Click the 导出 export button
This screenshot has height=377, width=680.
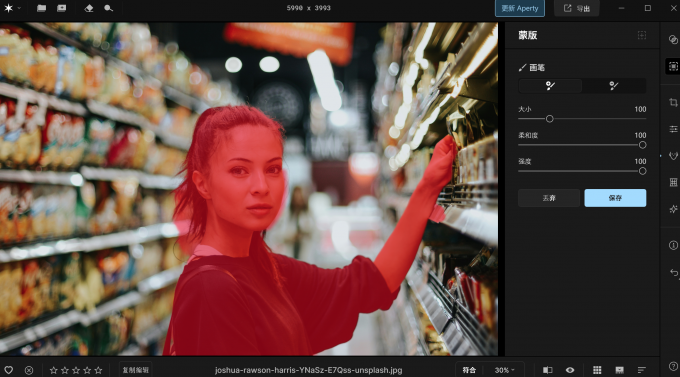[577, 8]
